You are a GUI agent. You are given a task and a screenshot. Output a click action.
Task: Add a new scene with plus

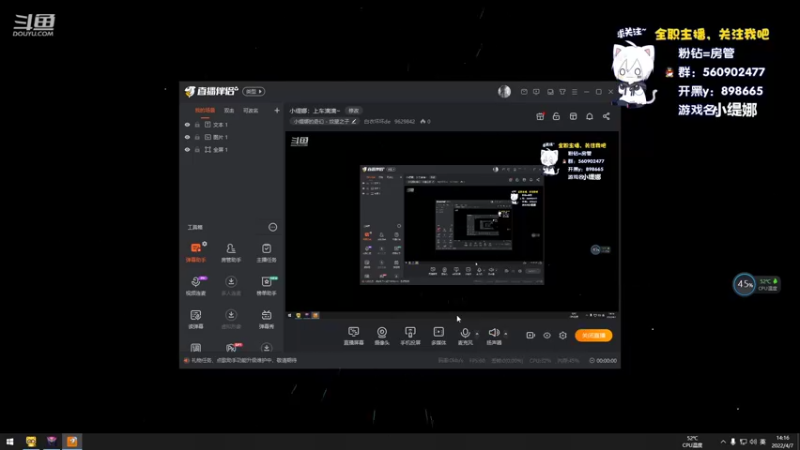pyautogui.click(x=277, y=110)
